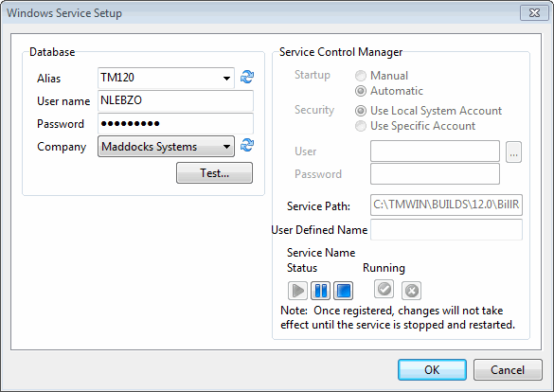
Task: Click the register service checkmark icon
Action: [x=384, y=289]
